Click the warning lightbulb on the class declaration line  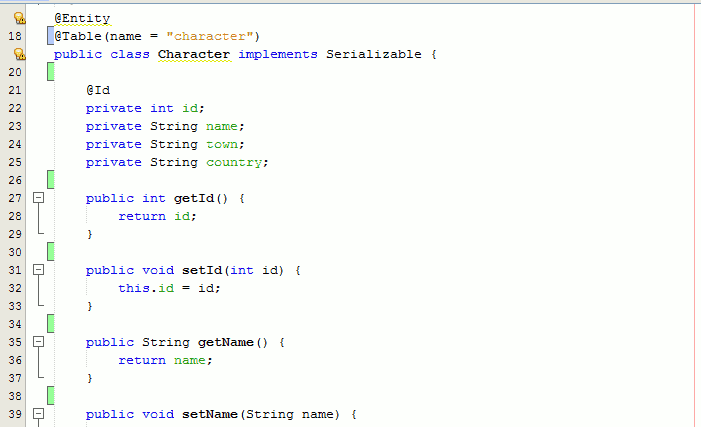[18, 54]
